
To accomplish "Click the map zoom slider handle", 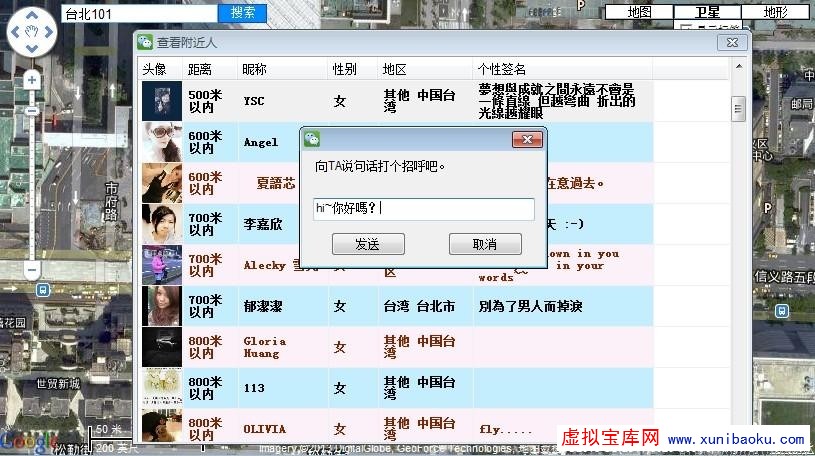I will tap(32, 111).
